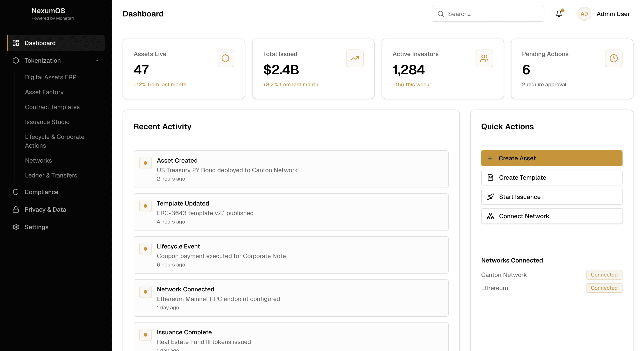The image size is (644, 351).
Task: Click the Pending Actions clock icon
Action: 614,58
